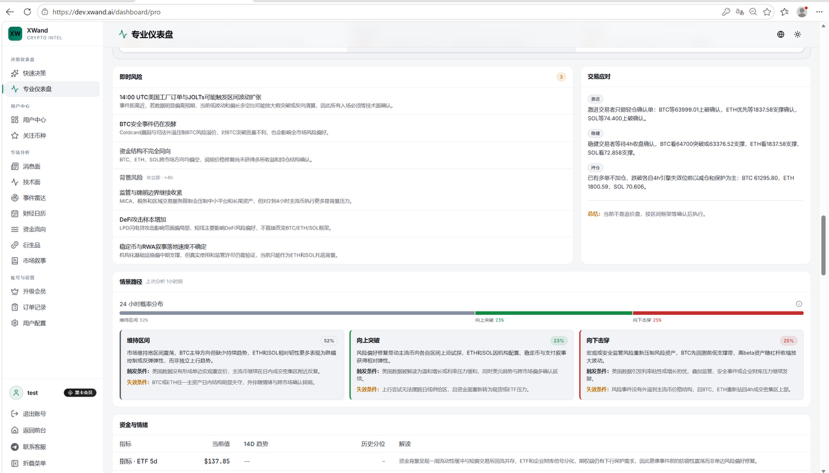Click the 持仓 strategy tag
The width and height of the screenshot is (829, 473).
click(595, 168)
